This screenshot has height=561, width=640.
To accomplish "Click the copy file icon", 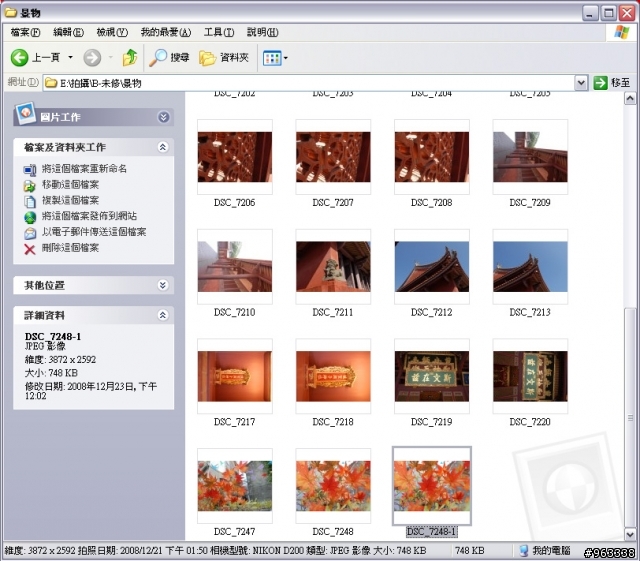I will click(30, 201).
